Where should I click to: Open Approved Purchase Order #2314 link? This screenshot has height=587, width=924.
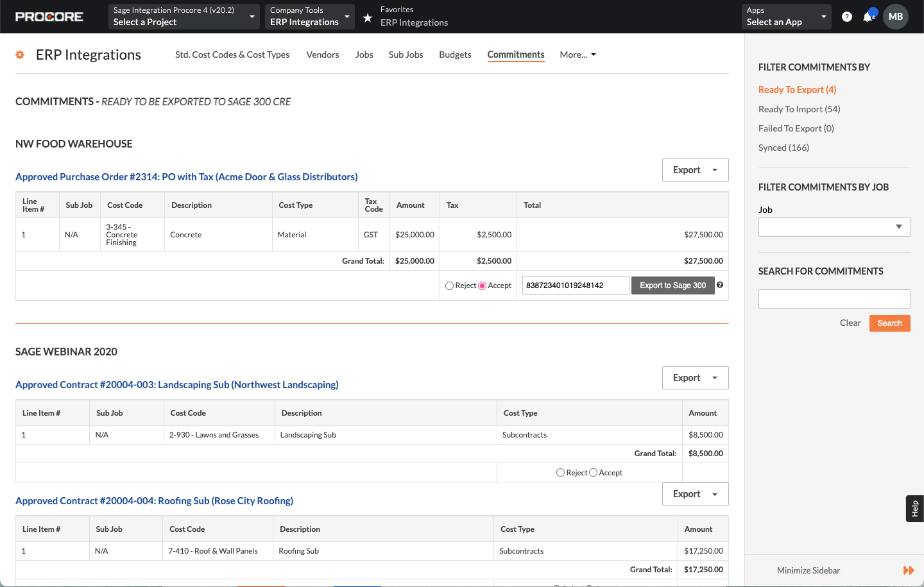point(187,176)
